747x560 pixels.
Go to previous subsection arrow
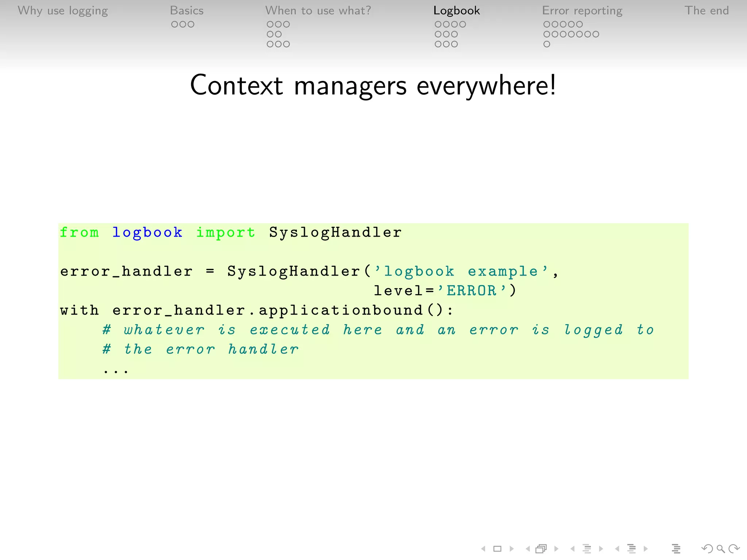[x=573, y=548]
